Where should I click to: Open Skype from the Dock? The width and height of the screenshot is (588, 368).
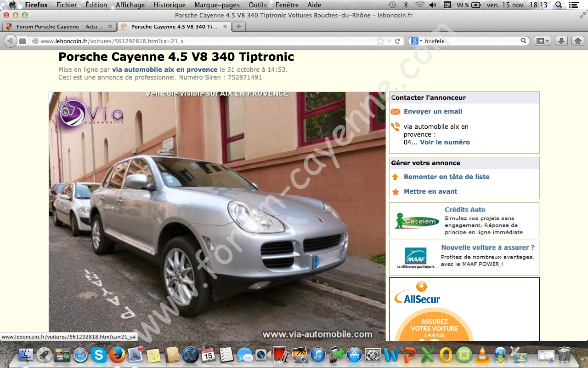coord(98,355)
